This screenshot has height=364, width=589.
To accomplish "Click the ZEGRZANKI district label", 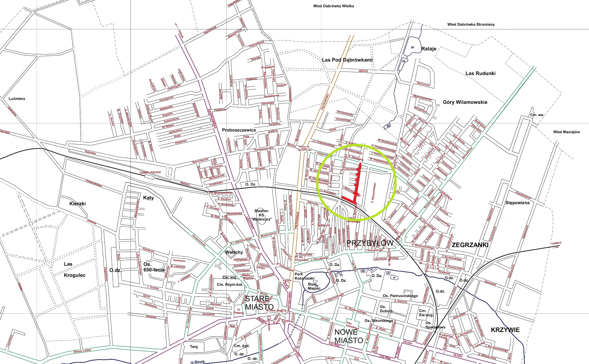I will pyautogui.click(x=470, y=245).
